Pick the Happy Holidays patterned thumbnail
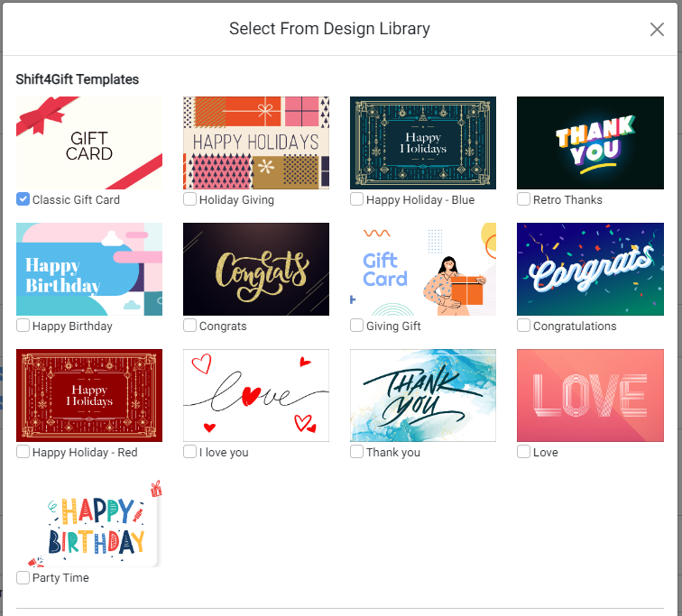 (x=256, y=143)
